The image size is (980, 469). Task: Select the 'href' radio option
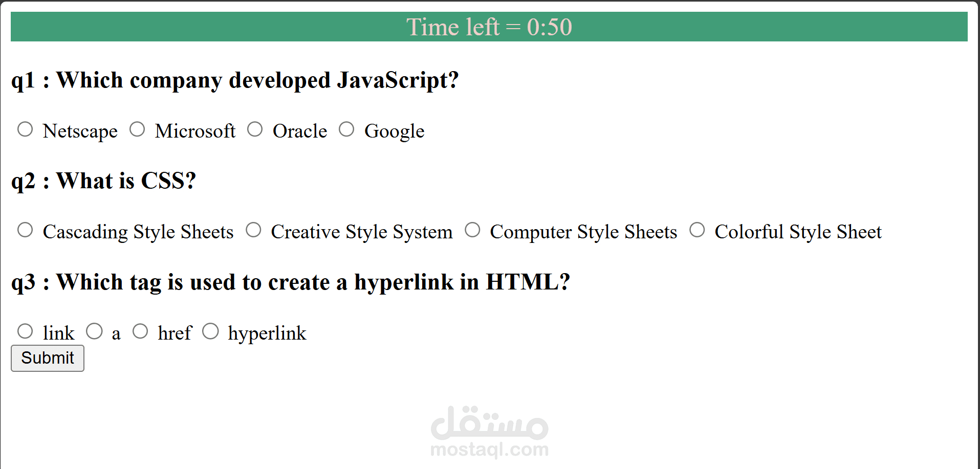pyautogui.click(x=140, y=331)
